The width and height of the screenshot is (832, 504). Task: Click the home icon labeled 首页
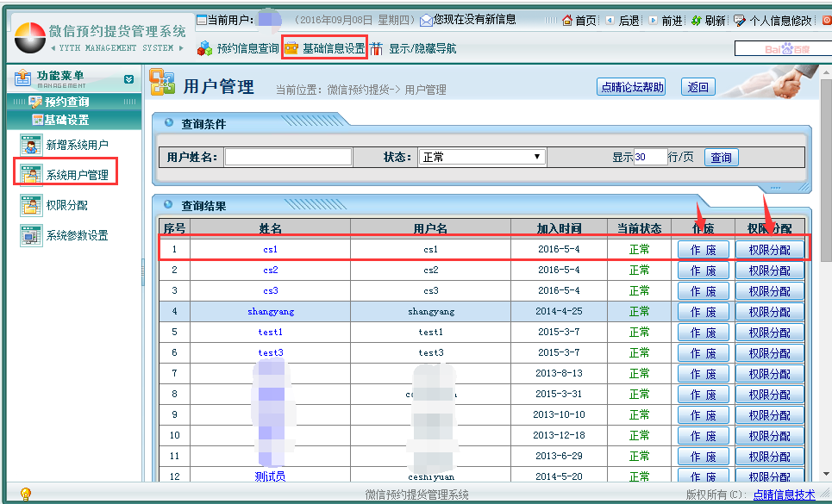tap(567, 20)
